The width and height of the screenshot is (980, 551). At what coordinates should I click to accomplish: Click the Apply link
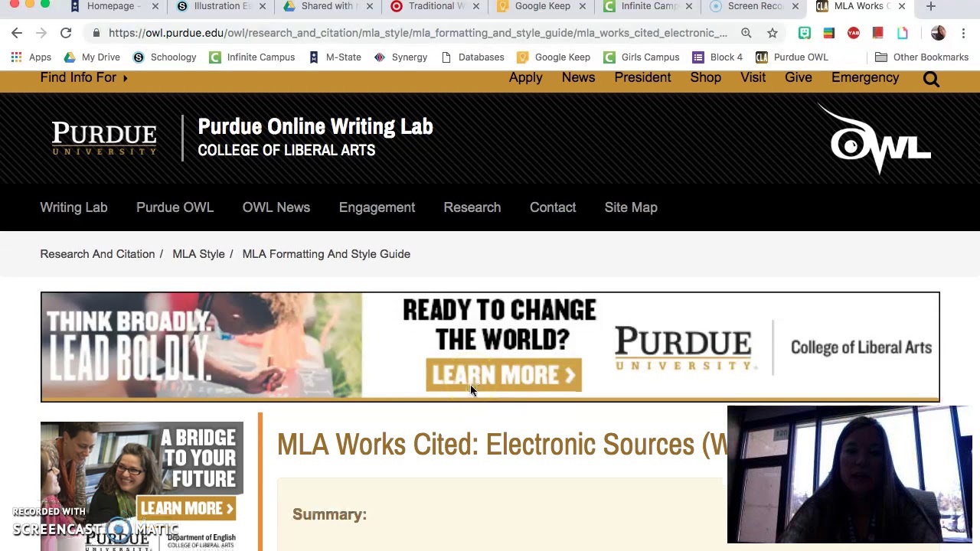point(525,77)
